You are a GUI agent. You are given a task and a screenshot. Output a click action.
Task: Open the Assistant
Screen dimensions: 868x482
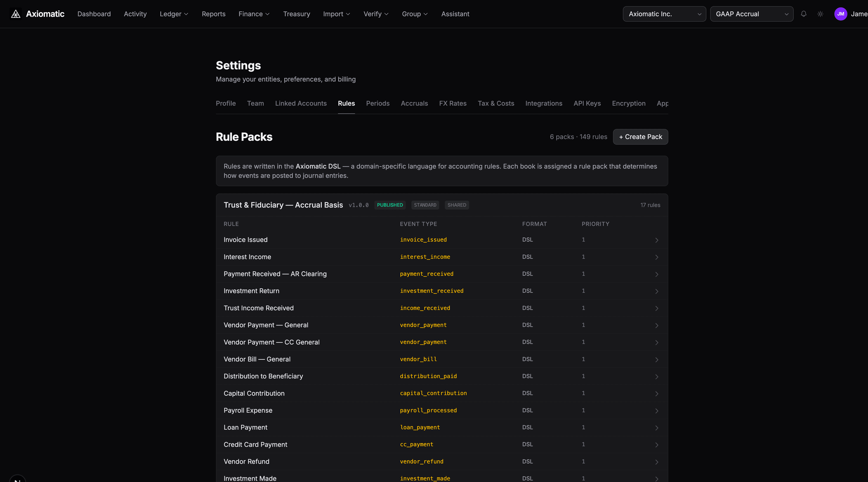(455, 14)
